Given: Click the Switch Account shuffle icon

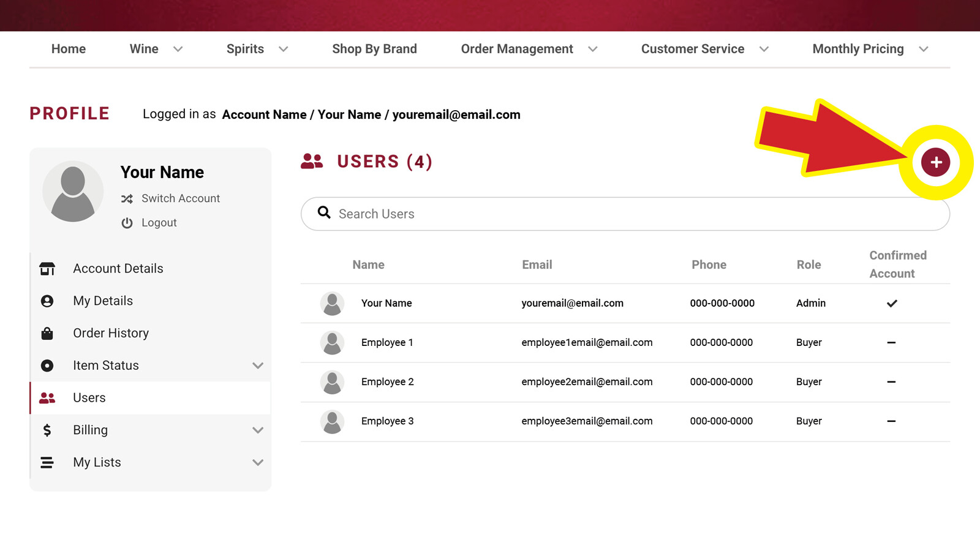Looking at the screenshot, I should click(x=127, y=198).
